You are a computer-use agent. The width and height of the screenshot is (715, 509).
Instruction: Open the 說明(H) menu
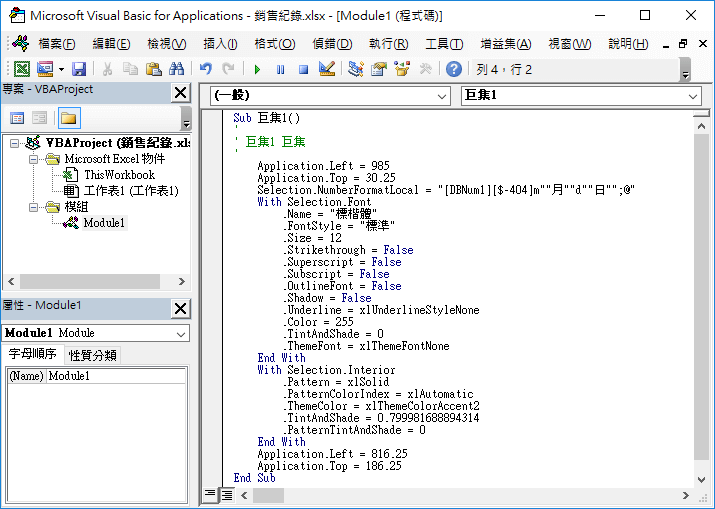(x=628, y=44)
